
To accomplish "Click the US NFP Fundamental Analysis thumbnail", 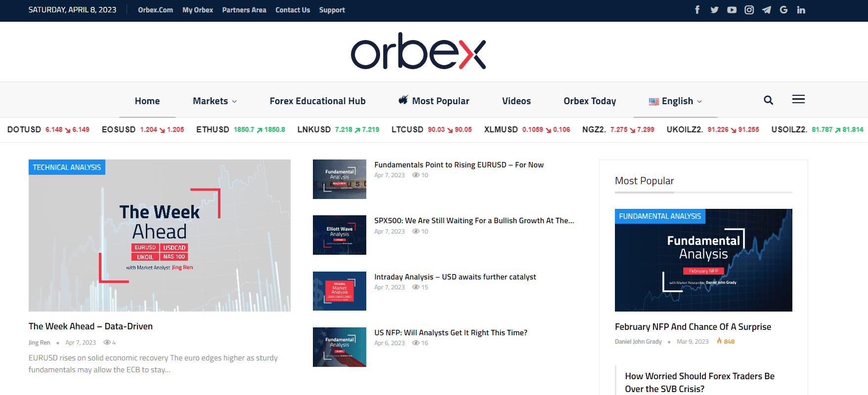I will tap(340, 347).
